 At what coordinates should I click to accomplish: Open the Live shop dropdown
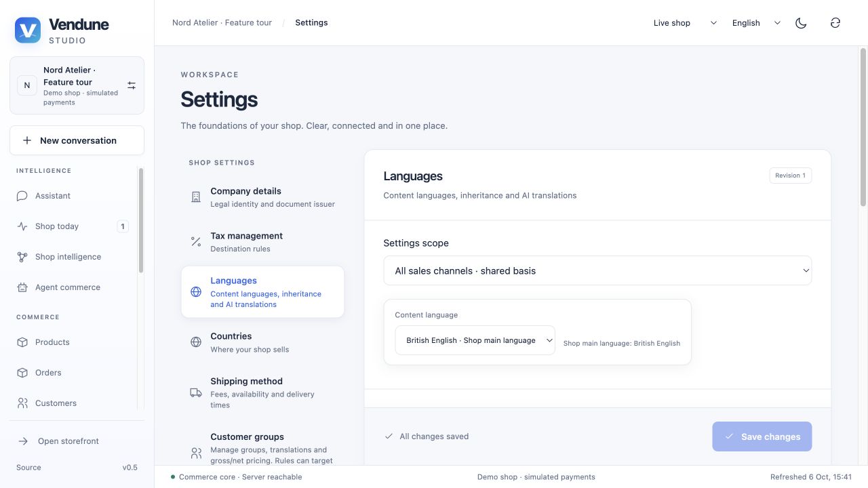tap(685, 23)
